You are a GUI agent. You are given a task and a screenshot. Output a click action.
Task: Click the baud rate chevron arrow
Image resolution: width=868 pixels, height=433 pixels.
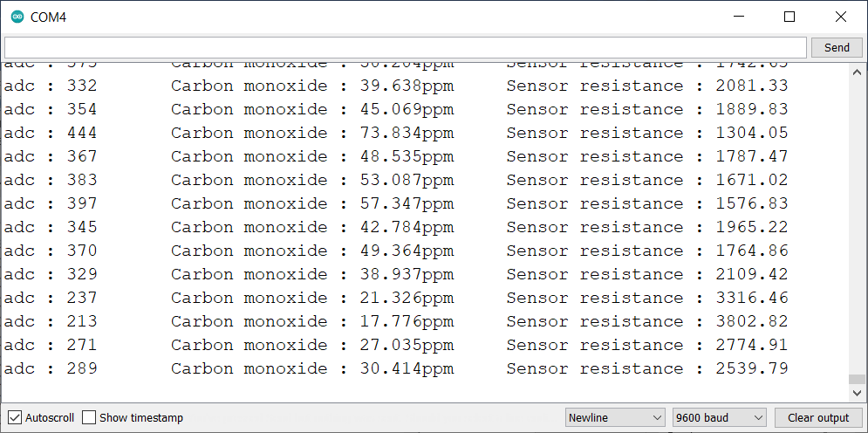(758, 417)
